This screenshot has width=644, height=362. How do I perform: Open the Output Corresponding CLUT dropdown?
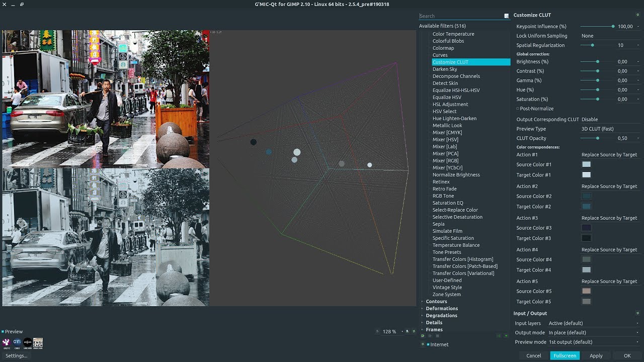(611, 119)
